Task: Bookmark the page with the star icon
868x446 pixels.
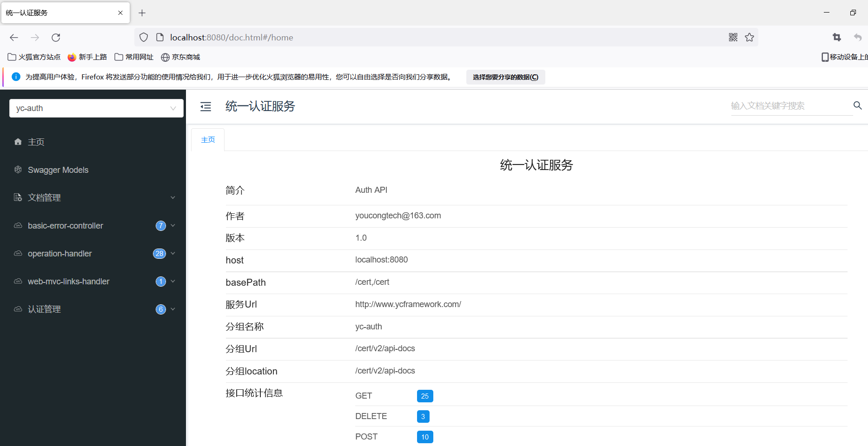Action: tap(749, 37)
